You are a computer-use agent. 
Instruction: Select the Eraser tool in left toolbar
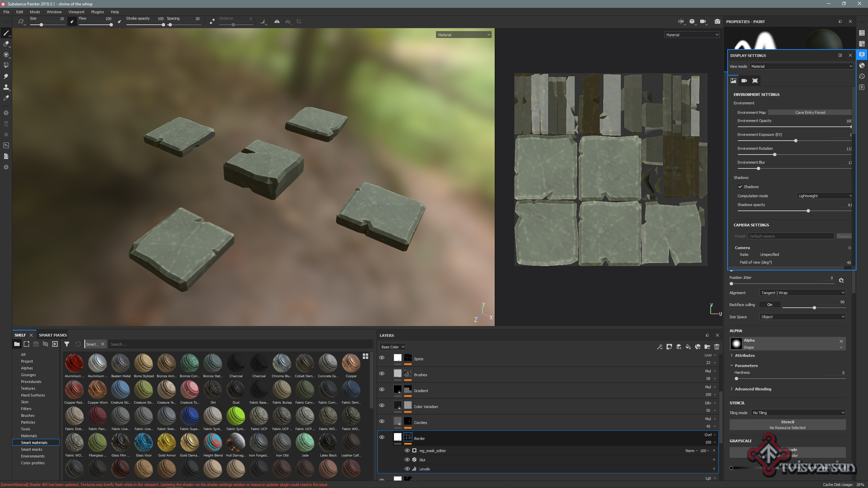click(x=6, y=44)
